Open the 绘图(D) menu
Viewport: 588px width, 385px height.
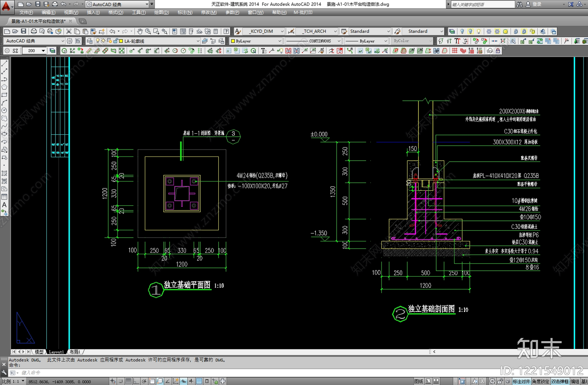pos(161,12)
